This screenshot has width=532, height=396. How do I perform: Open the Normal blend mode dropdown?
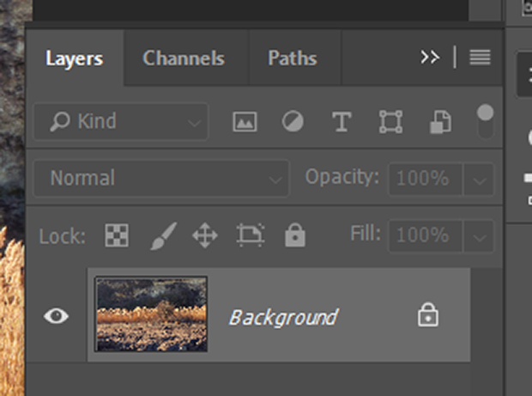[161, 178]
